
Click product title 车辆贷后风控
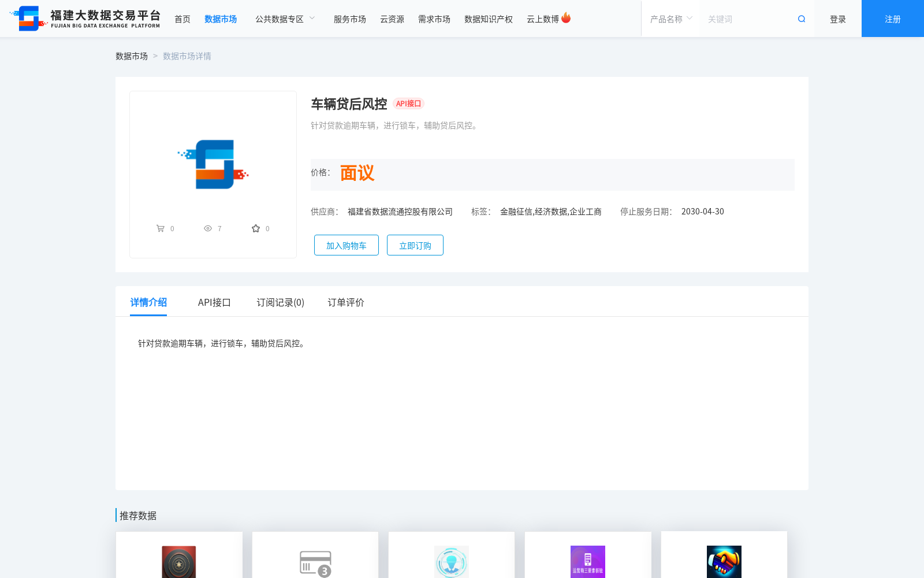click(x=349, y=104)
